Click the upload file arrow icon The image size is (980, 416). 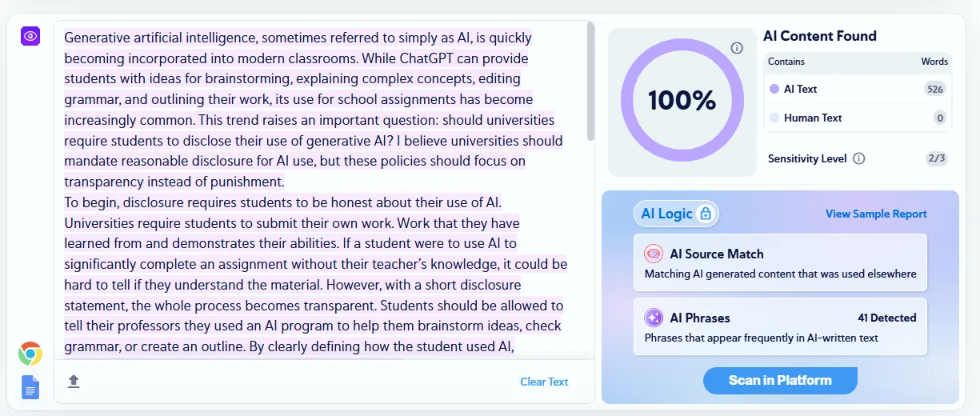click(x=74, y=381)
